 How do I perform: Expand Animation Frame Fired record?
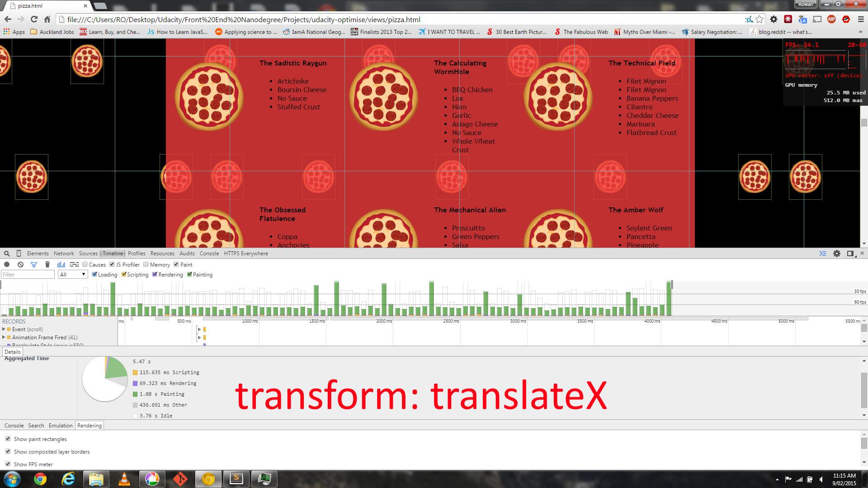[x=4, y=338]
